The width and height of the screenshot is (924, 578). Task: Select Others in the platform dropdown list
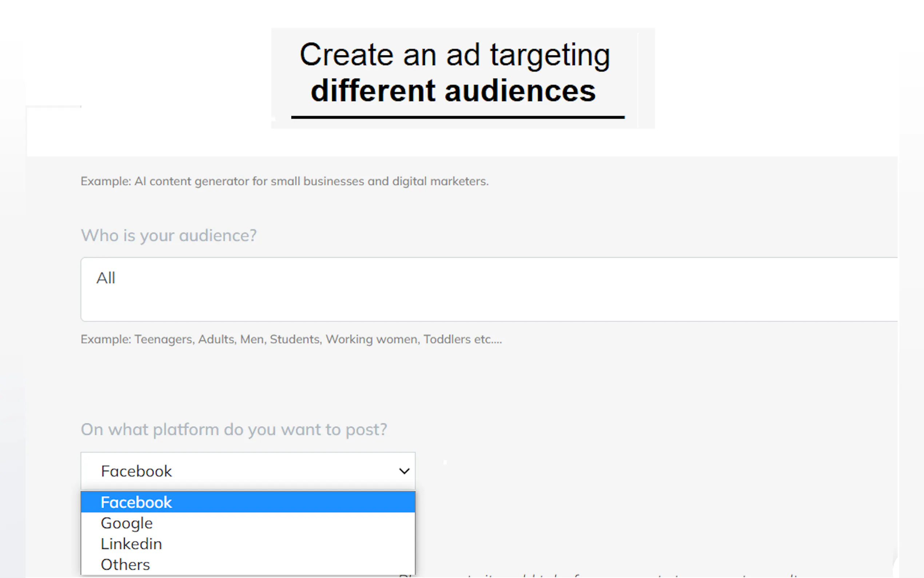(125, 565)
